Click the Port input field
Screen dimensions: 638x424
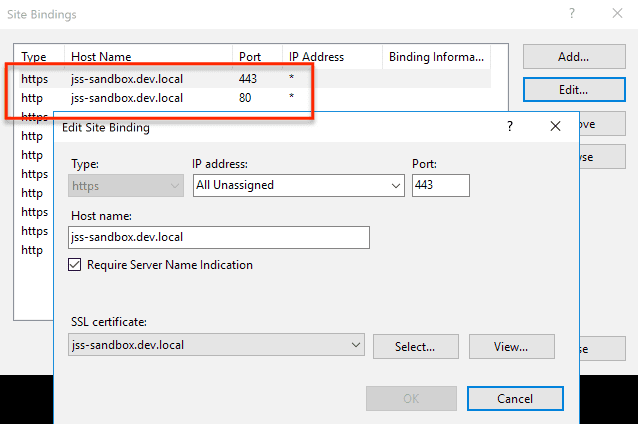pos(440,185)
